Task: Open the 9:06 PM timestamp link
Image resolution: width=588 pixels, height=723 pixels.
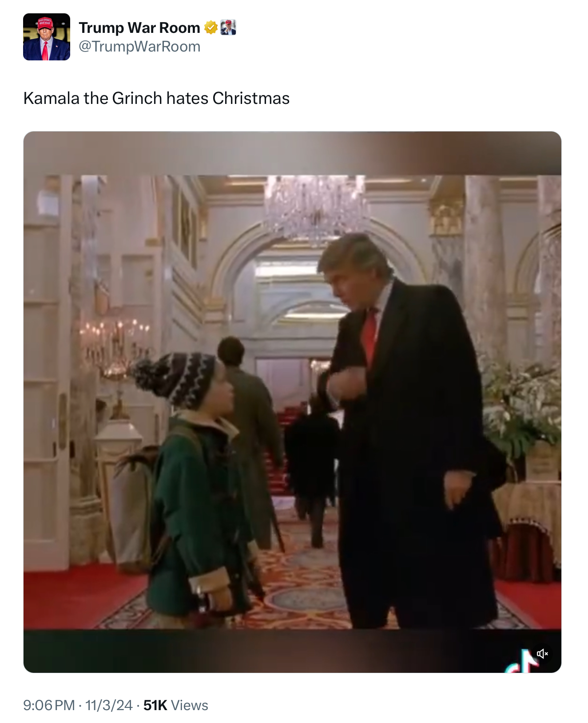Action: pyautogui.click(x=49, y=705)
